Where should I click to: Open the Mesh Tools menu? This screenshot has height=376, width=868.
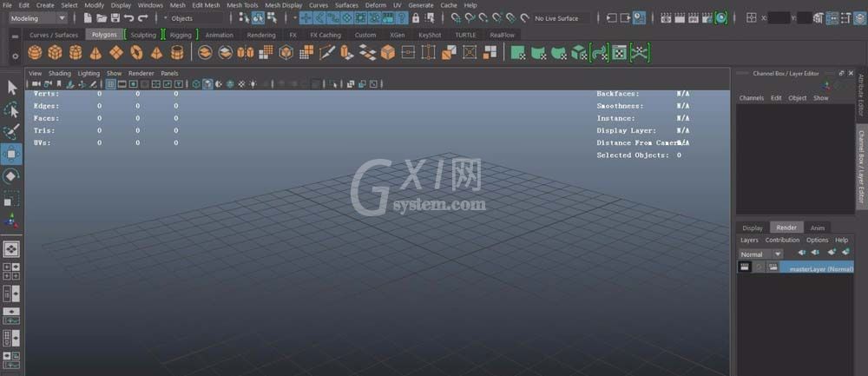242,5
